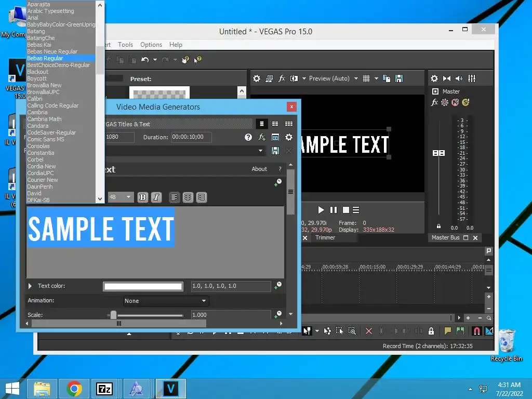Click the Dim Output speaker icon
This screenshot has width=532, height=399.
(459, 79)
